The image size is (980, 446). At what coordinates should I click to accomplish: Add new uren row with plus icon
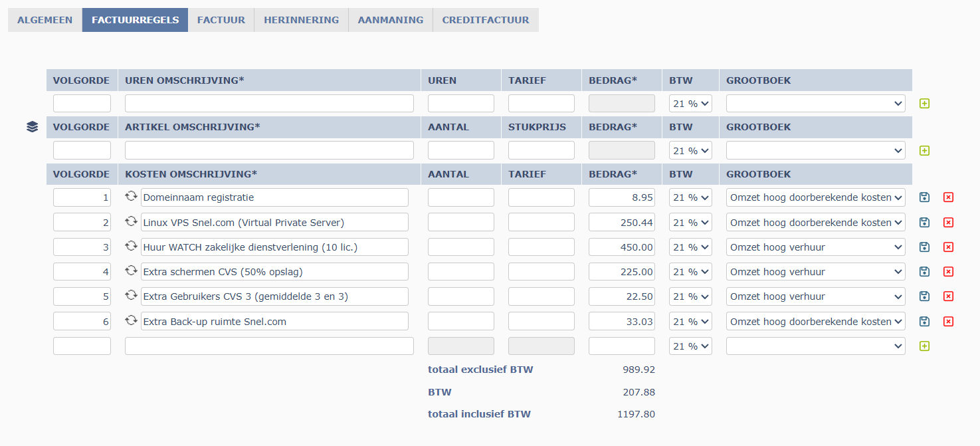tap(924, 104)
